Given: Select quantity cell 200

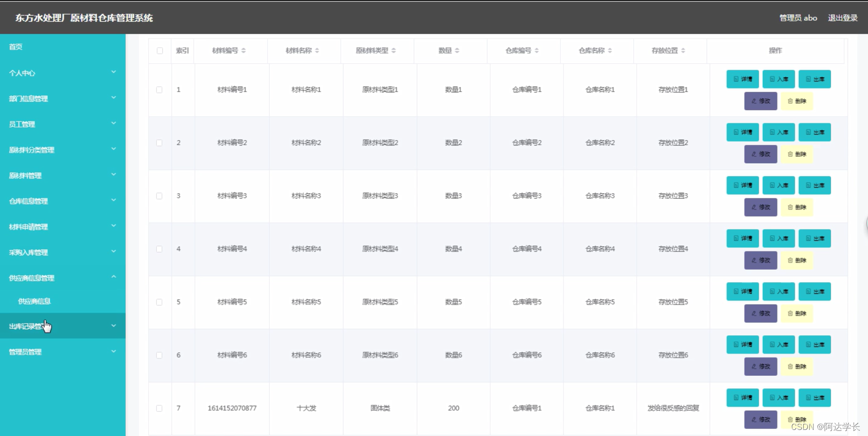Looking at the screenshot, I should [x=454, y=408].
